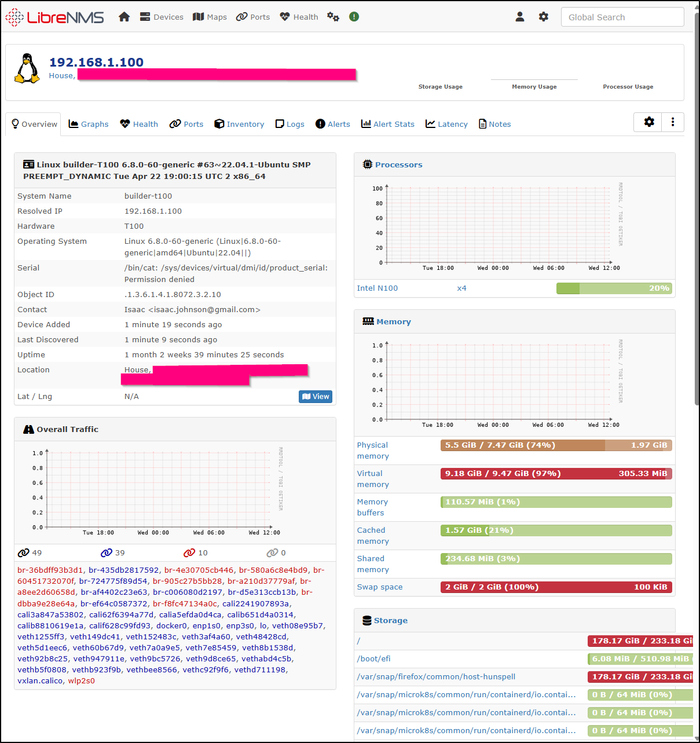Click the 39 up ports icon
Image resolution: width=700 pixels, height=743 pixels.
(x=107, y=553)
